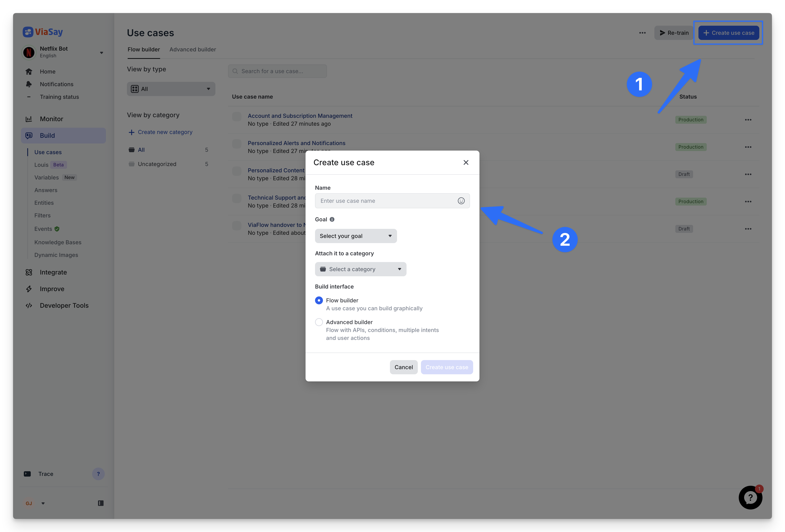Viewport: 785px width, 532px height.
Task: Select the Flow builder radio option
Action: [319, 300]
